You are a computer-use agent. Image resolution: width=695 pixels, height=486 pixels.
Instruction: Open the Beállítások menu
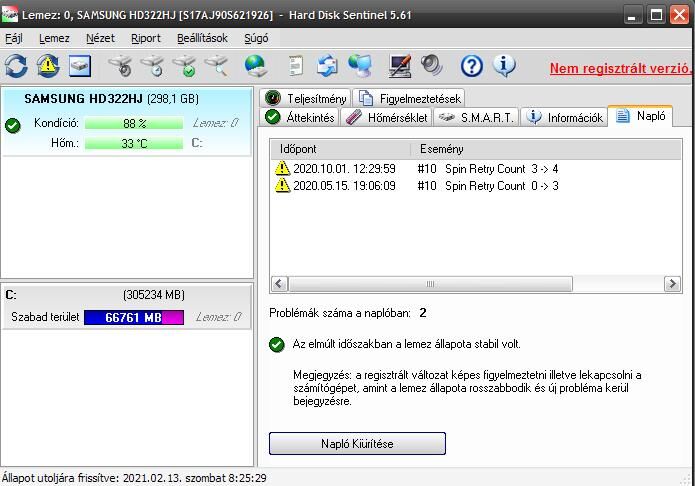click(202, 38)
